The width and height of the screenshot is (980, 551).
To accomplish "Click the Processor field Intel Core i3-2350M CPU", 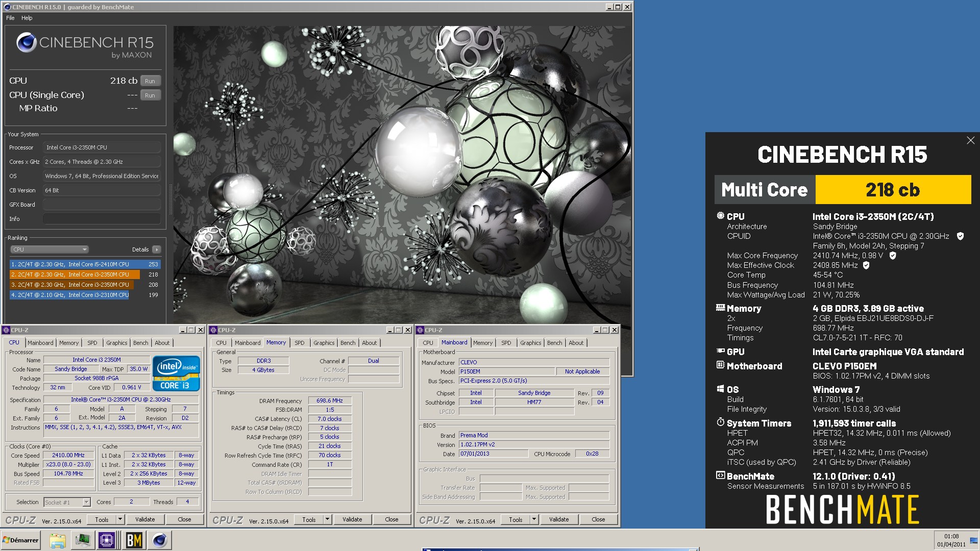I will 102,147.
